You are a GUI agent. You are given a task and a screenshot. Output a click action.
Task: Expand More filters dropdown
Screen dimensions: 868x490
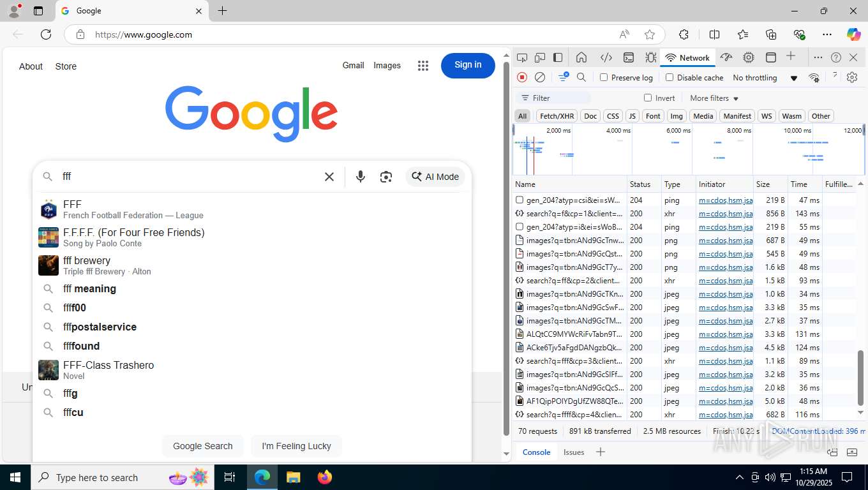coord(714,98)
